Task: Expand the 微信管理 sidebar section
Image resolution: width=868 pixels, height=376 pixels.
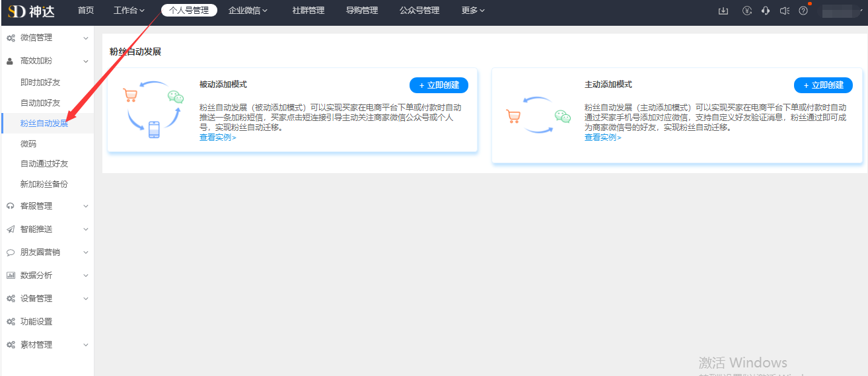Action: point(46,38)
